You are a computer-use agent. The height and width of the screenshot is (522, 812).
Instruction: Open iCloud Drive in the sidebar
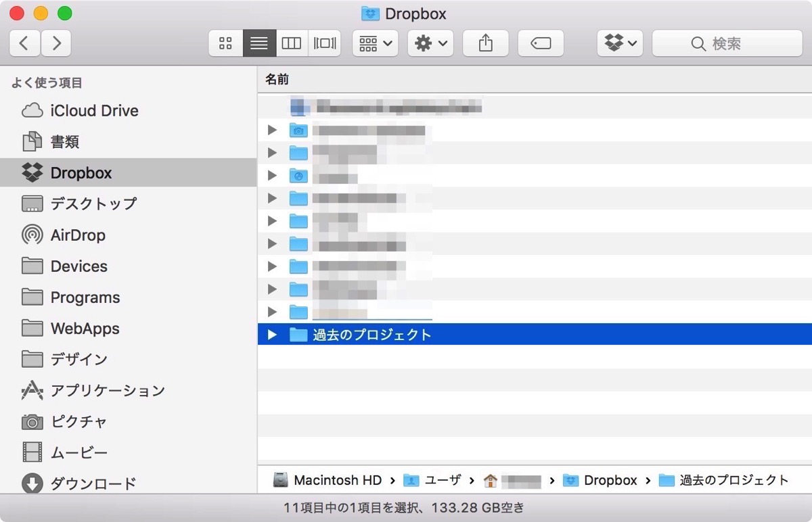coord(129,111)
